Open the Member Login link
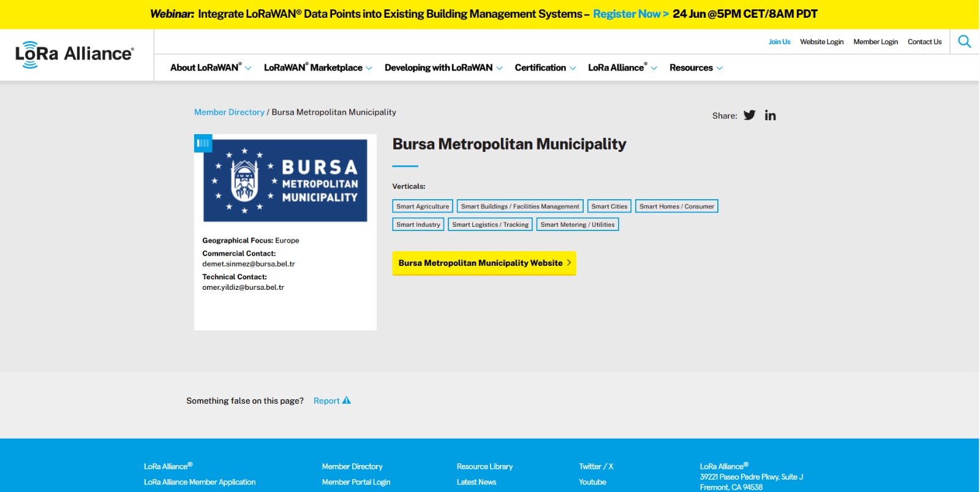 875,42
